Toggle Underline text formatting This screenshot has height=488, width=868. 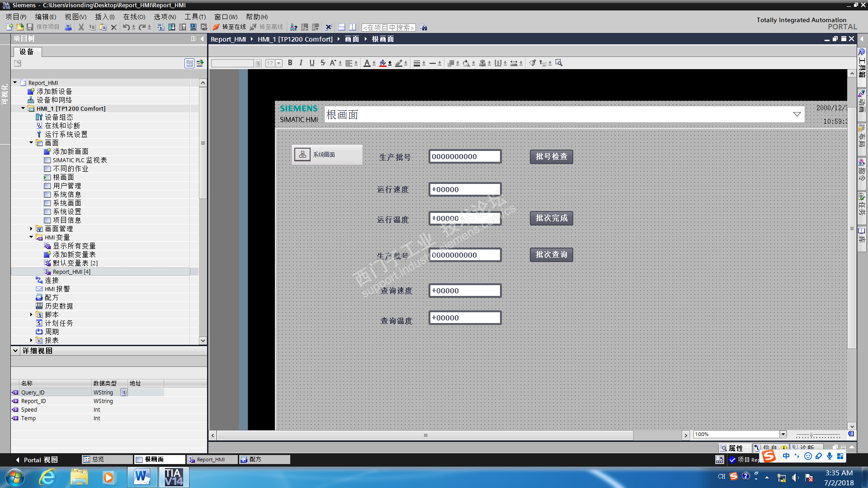[311, 63]
